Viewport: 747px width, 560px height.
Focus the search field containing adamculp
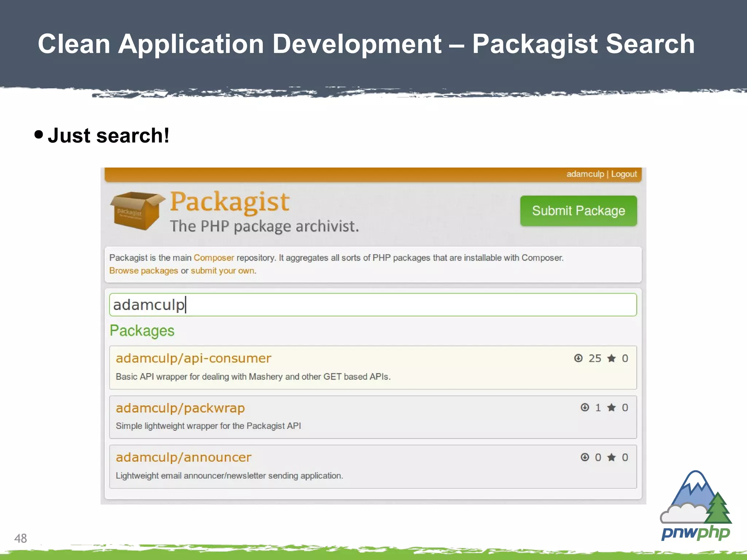(x=373, y=305)
